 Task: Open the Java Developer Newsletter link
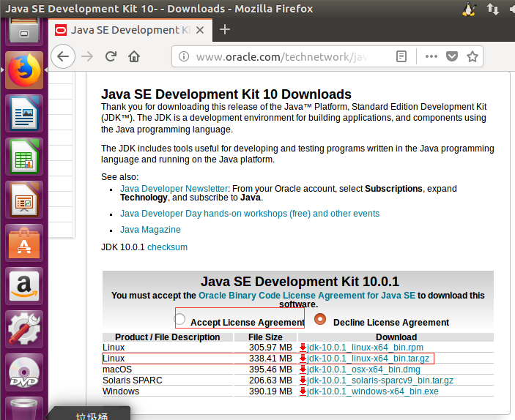(x=174, y=189)
